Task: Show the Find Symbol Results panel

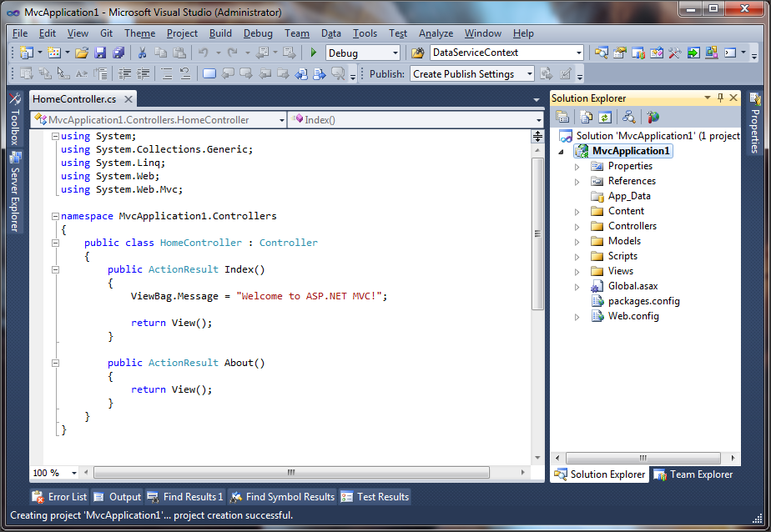Action: pos(283,497)
